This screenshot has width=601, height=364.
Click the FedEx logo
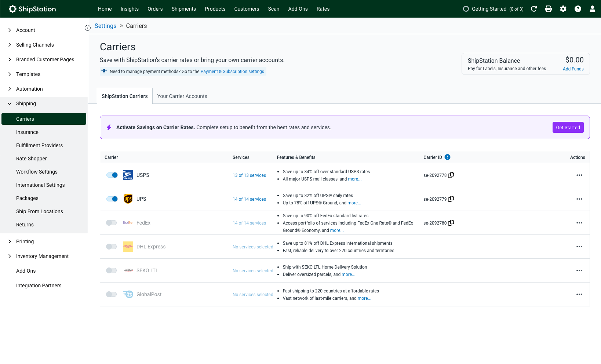[128, 223]
